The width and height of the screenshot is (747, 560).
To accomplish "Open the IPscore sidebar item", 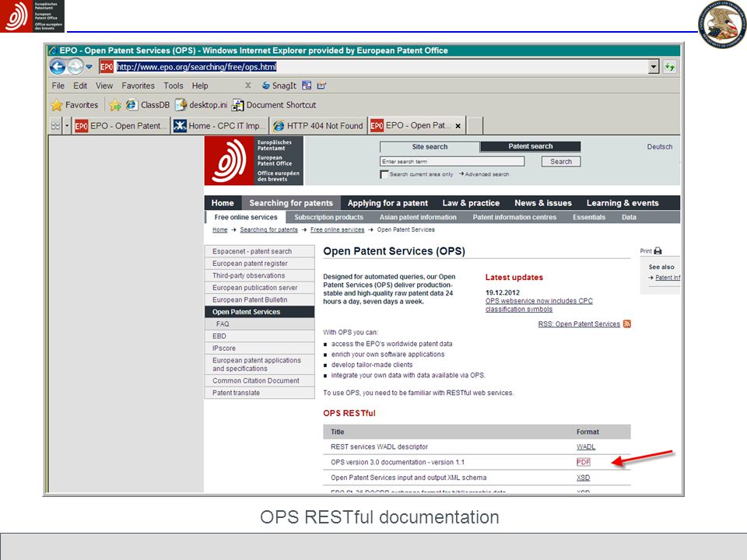I will 260,348.
